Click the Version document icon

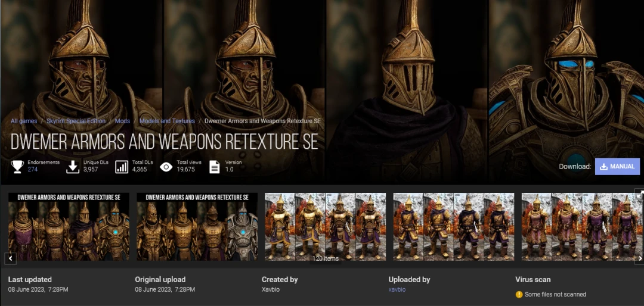pyautogui.click(x=215, y=167)
